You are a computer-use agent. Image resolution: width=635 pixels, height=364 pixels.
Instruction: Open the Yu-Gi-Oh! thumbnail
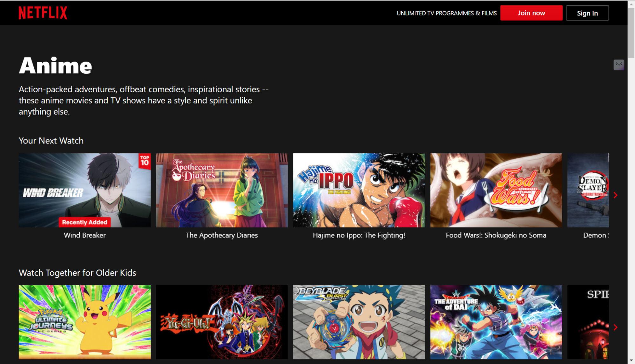pos(222,322)
